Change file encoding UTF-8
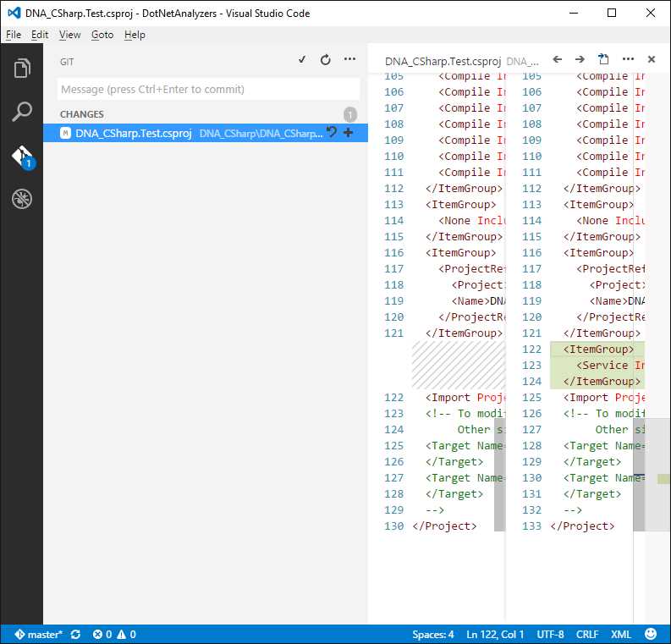671x644 pixels. (550, 634)
